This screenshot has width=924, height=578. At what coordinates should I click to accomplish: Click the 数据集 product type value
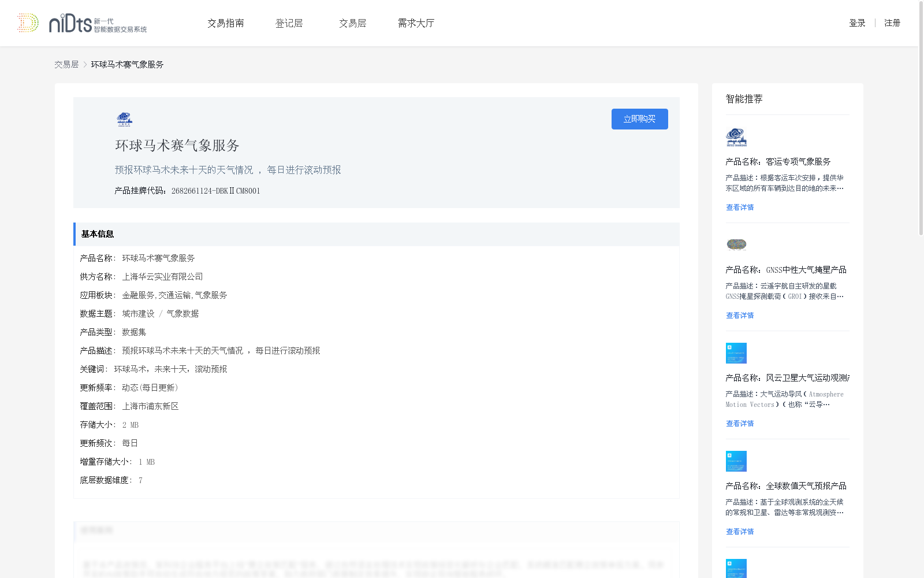[134, 332]
